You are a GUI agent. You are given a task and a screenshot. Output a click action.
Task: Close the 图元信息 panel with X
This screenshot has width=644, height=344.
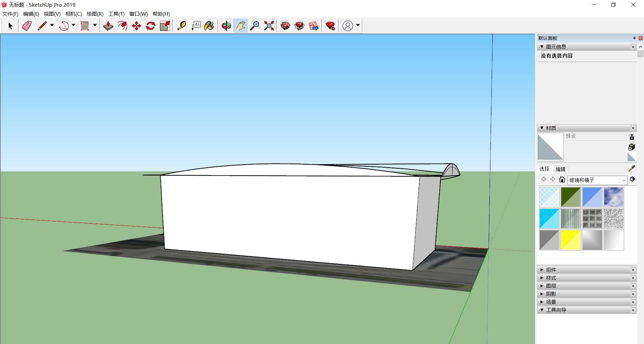pyautogui.click(x=633, y=47)
